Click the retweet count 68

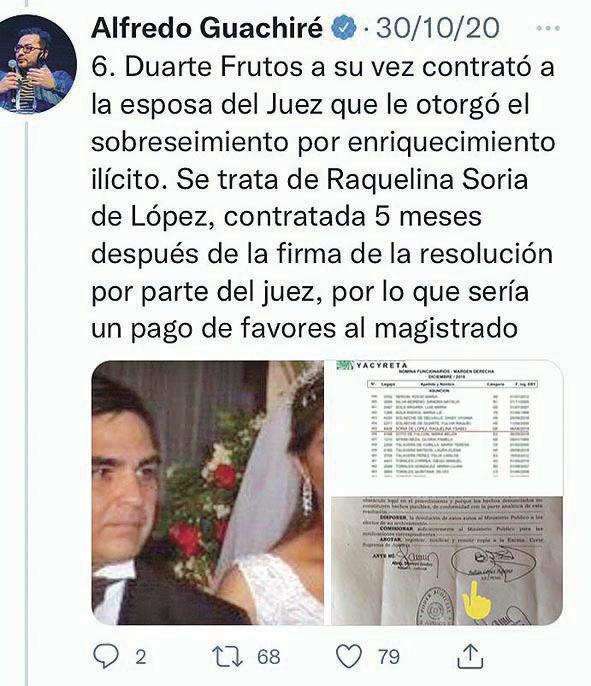(x=269, y=657)
